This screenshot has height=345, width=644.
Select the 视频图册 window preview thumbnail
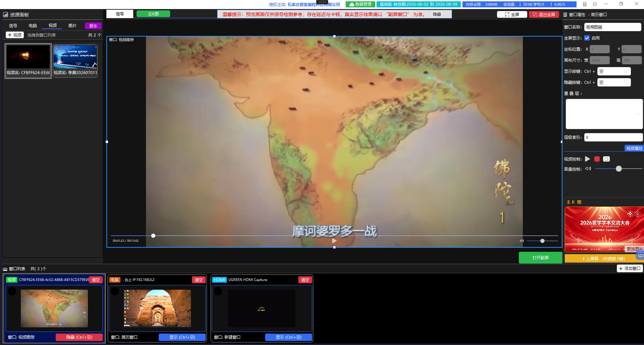pyautogui.click(x=54, y=308)
